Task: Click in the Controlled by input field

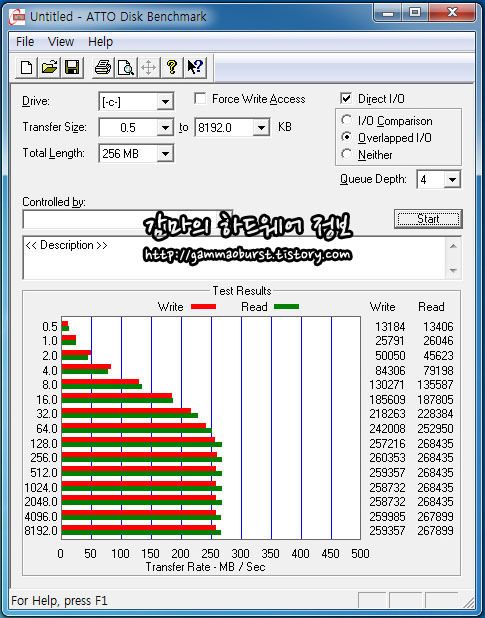Action: 128,219
